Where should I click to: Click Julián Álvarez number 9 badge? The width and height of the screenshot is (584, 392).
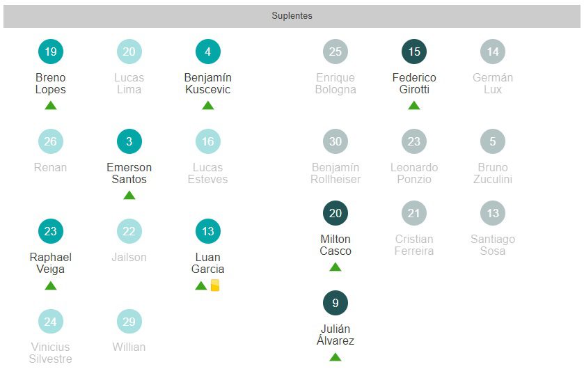pyautogui.click(x=336, y=303)
